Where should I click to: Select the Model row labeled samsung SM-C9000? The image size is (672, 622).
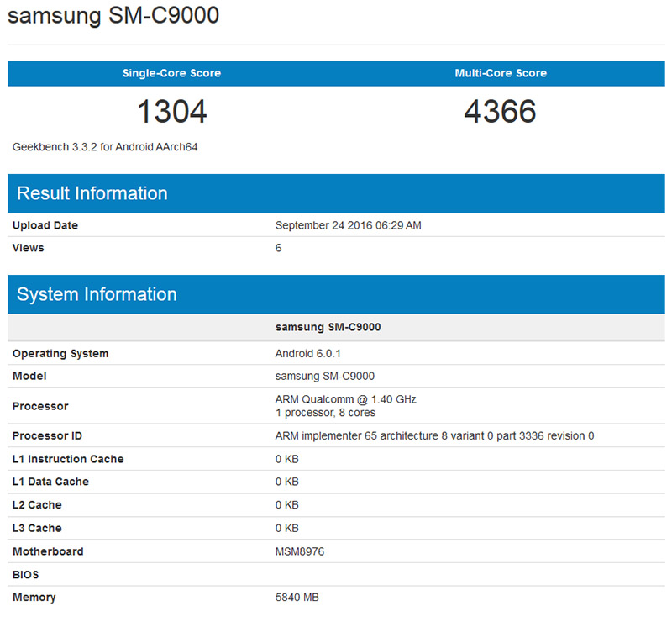click(x=326, y=376)
